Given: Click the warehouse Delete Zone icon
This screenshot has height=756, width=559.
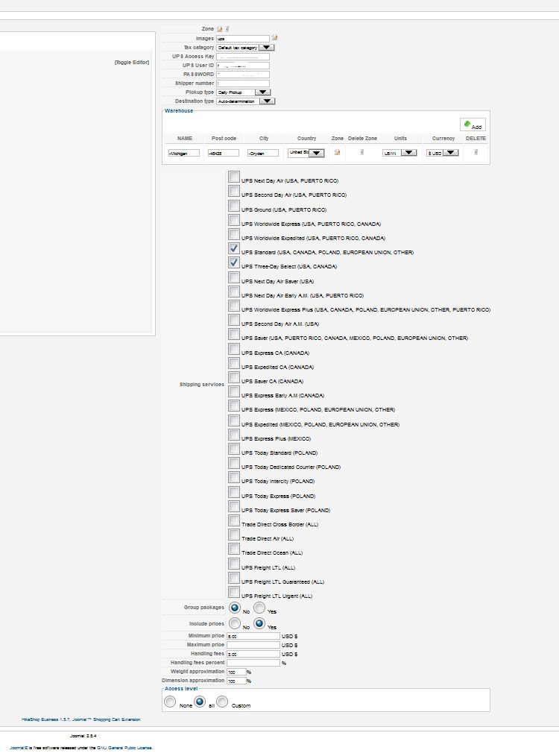Looking at the screenshot, I should pos(362,152).
